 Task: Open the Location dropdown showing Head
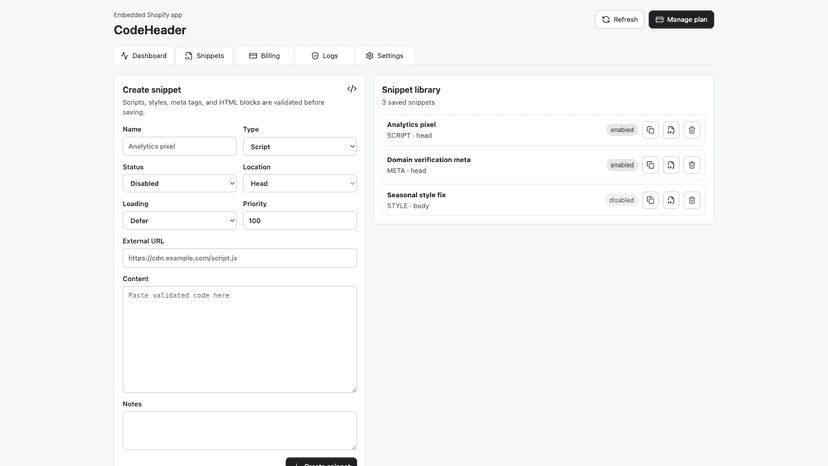pyautogui.click(x=299, y=183)
